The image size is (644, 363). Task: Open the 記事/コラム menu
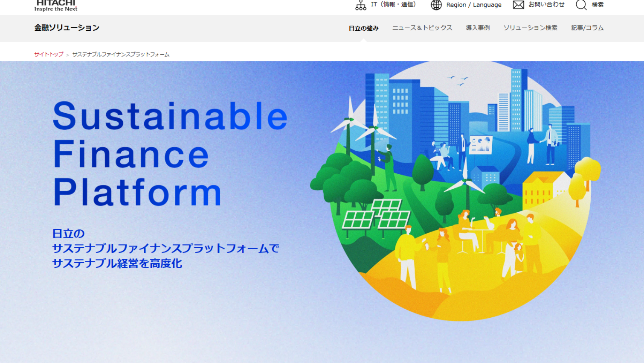coord(587,28)
